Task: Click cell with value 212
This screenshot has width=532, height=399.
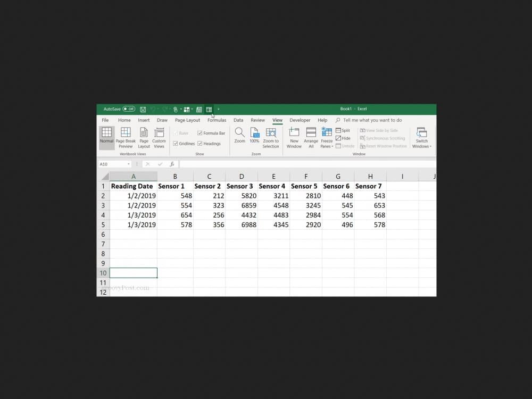Action: point(209,196)
